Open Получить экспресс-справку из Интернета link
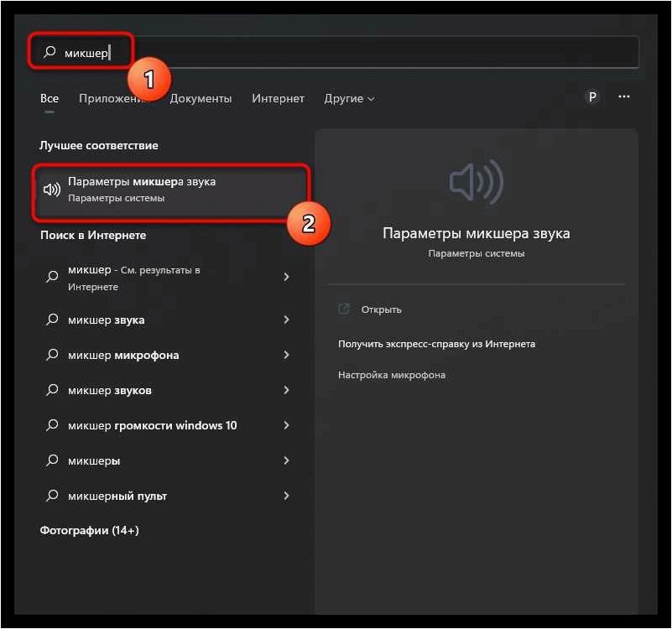The height and width of the screenshot is (629, 672). click(x=436, y=344)
